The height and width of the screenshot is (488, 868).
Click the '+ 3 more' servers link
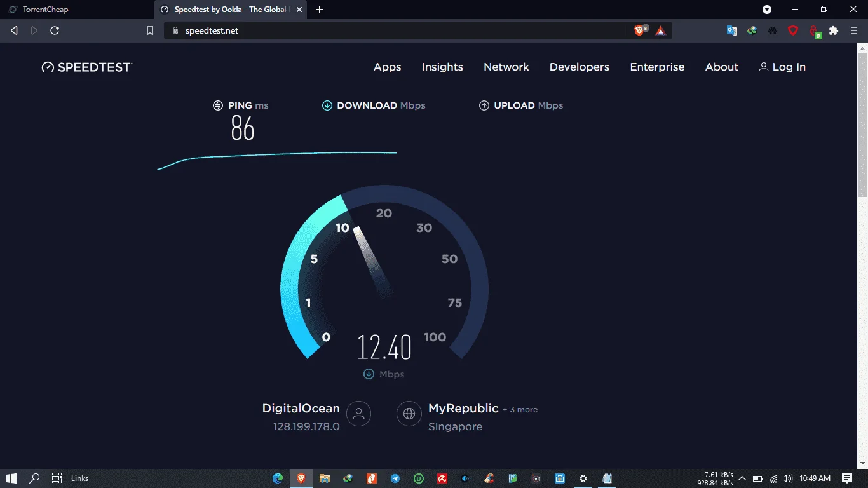pyautogui.click(x=520, y=410)
